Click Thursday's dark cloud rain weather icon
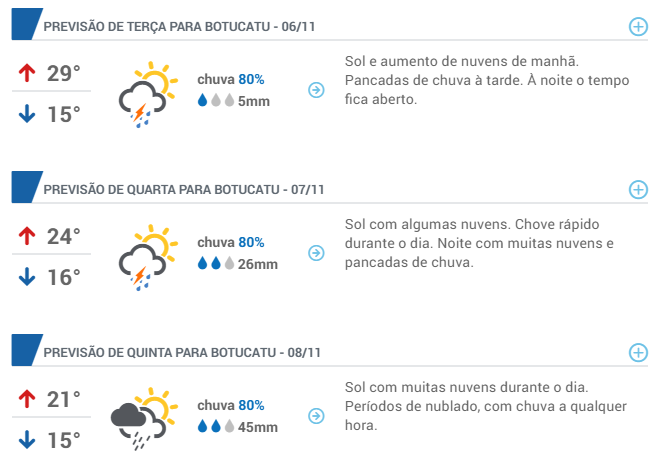This screenshot has height=467, width=663. pos(144,419)
